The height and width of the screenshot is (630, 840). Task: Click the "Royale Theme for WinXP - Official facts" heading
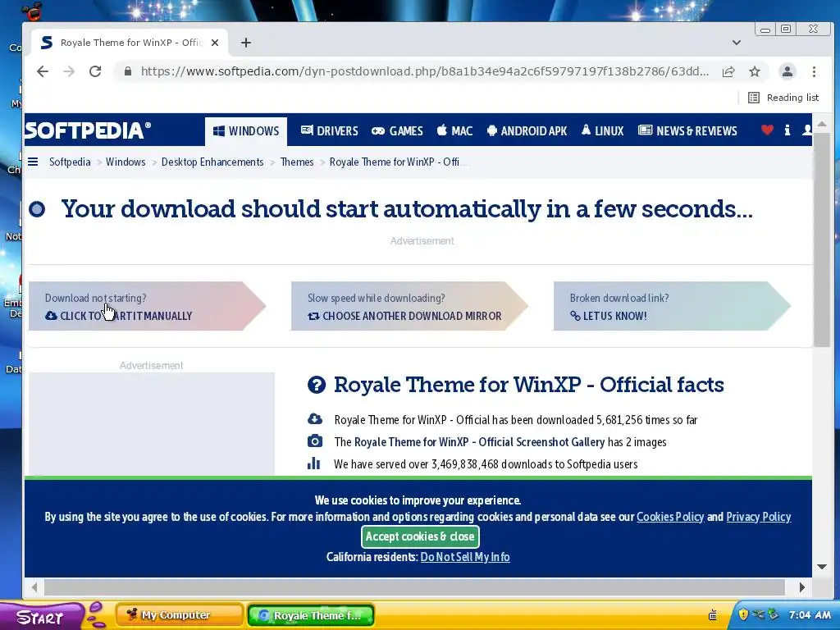[x=529, y=385]
